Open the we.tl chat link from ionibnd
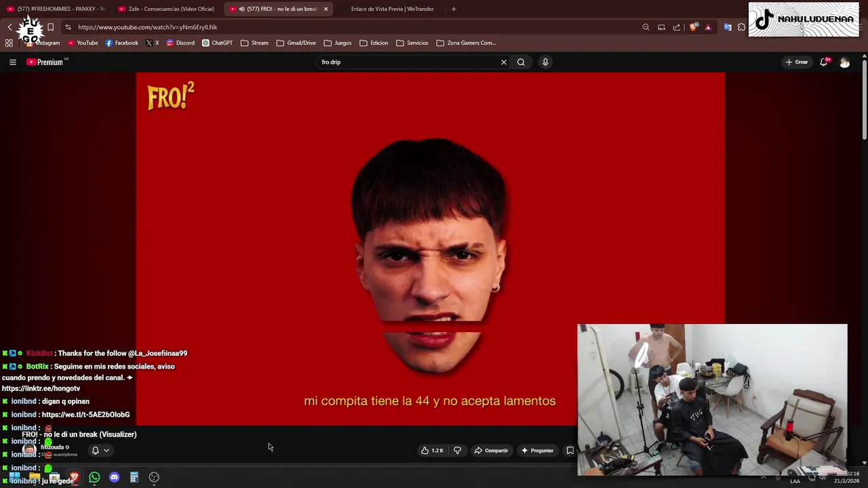 pos(85,414)
